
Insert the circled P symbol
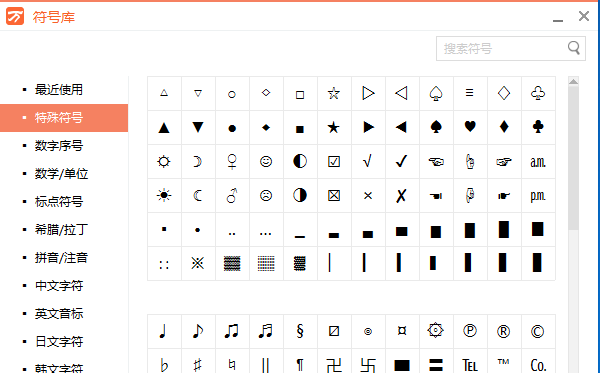[x=470, y=331]
